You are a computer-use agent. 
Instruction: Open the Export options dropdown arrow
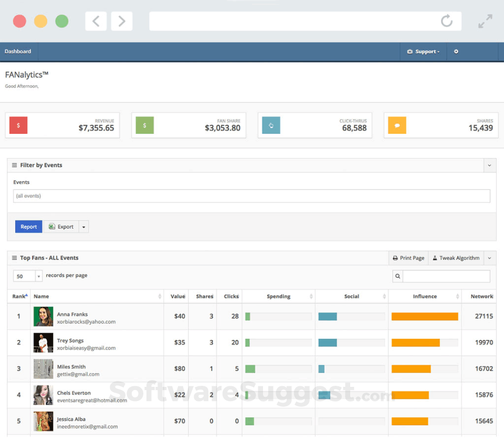pos(84,227)
